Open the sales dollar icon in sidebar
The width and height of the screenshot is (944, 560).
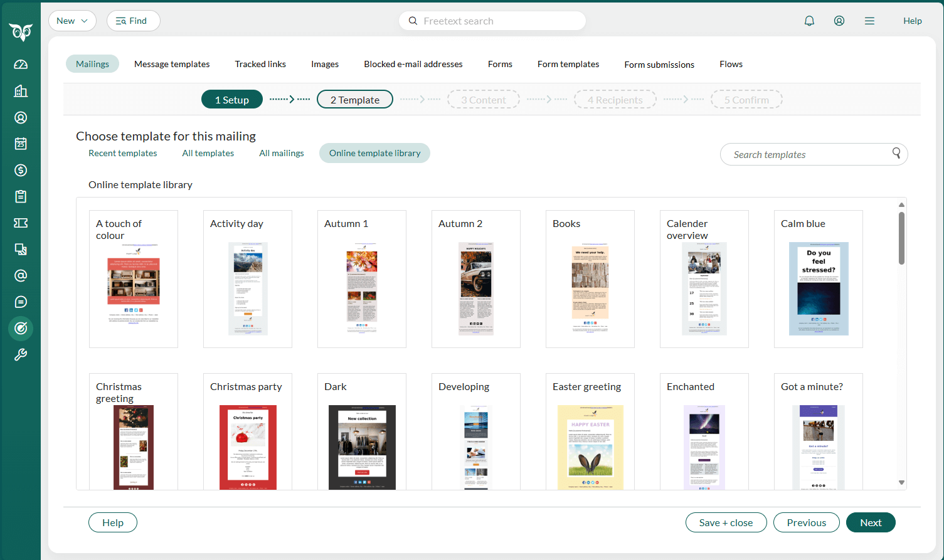tap(21, 170)
